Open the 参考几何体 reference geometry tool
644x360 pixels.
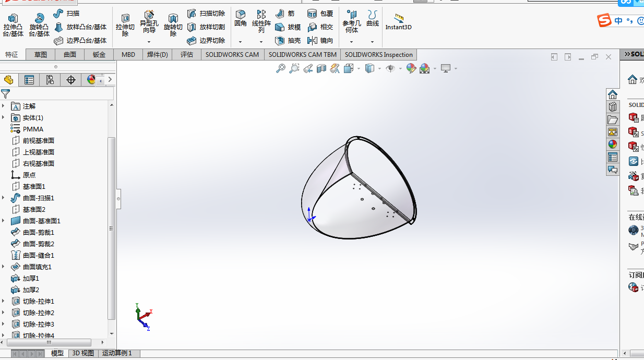pos(352,22)
